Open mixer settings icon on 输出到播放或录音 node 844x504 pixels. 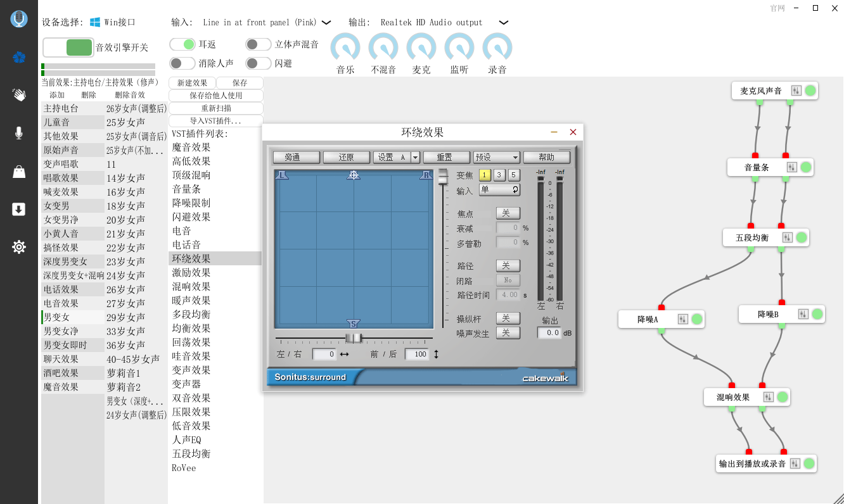click(795, 463)
